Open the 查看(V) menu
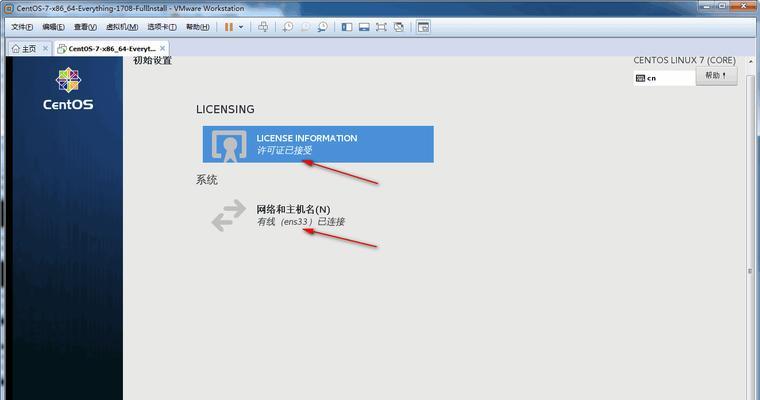The image size is (760, 400). point(85,27)
